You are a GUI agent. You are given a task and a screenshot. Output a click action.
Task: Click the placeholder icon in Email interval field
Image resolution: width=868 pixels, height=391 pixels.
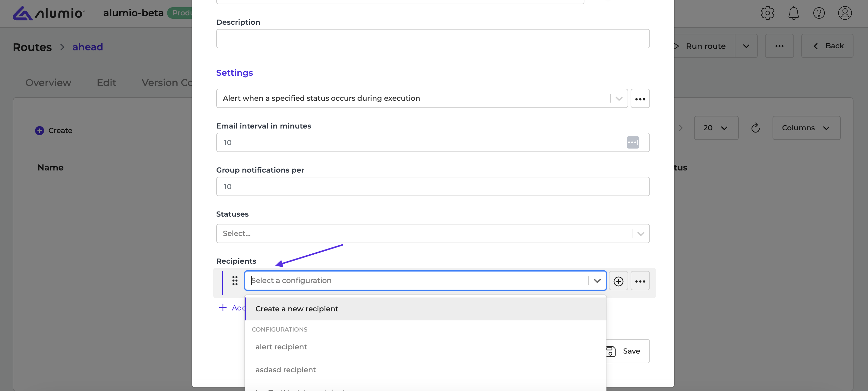click(x=632, y=142)
